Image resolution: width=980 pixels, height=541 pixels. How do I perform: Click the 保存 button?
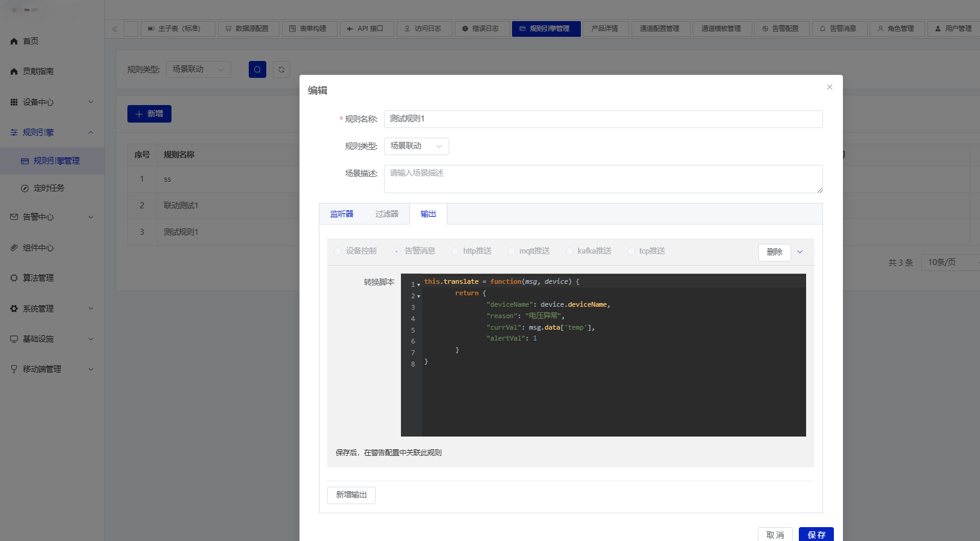[816, 535]
